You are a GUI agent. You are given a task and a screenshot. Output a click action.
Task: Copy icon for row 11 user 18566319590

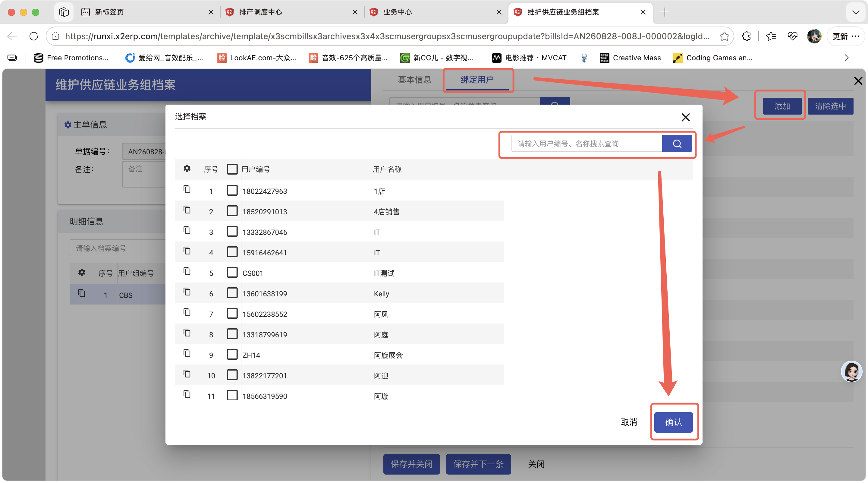click(x=187, y=394)
